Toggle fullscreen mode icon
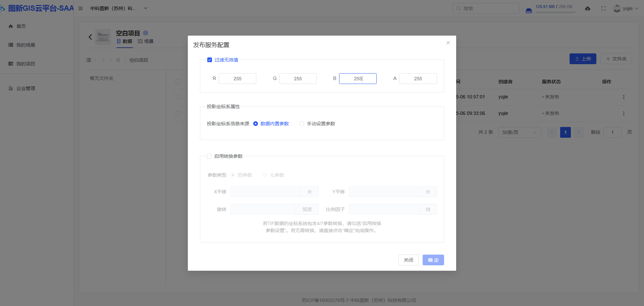 [603, 8]
